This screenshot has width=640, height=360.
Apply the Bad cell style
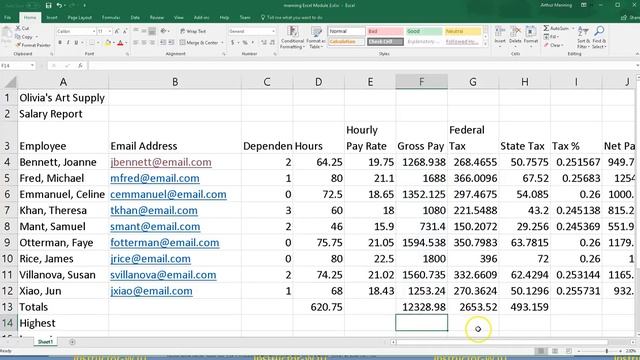385,31
